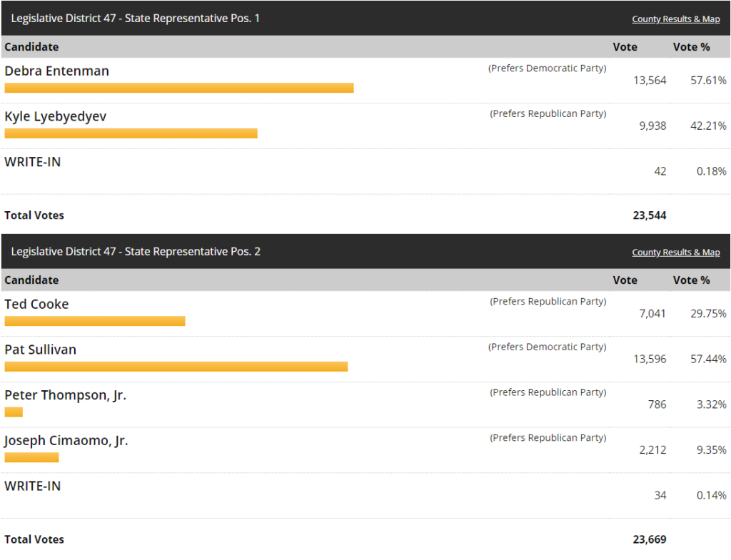Image resolution: width=731 pixels, height=560 pixels.
Task: Click Debra Entenman's orange vote bar
Action: [x=178, y=88]
